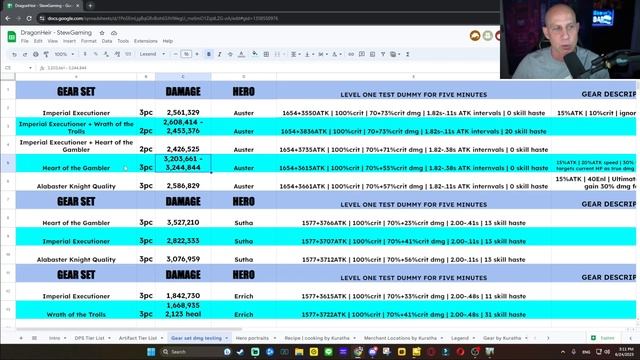640x360 pixels.
Task: Switch to the Artifact Tier List tab
Action: (138, 338)
